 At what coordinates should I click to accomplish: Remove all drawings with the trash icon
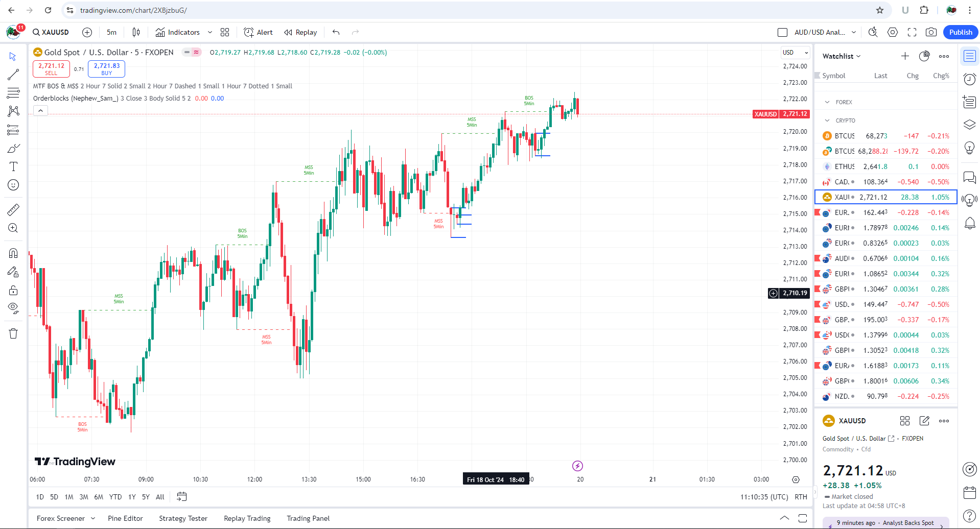click(x=13, y=333)
